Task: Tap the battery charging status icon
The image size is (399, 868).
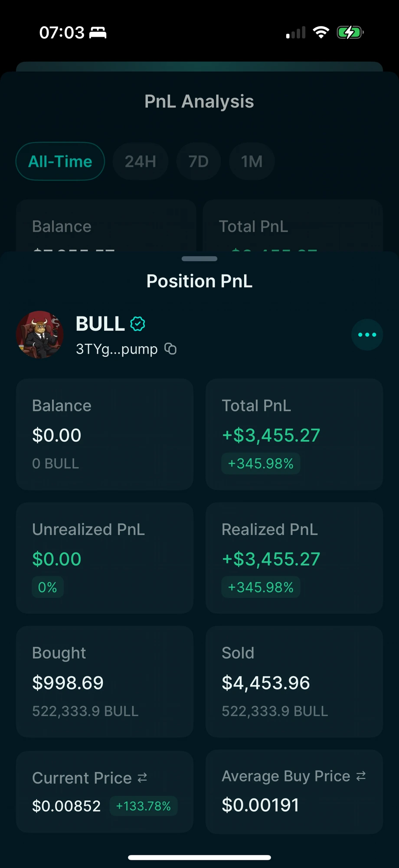Action: point(350,33)
